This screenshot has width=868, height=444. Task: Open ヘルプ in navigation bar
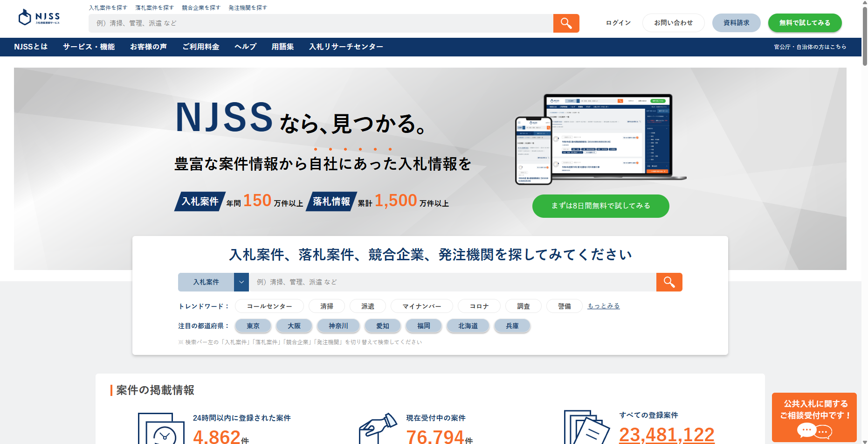click(x=246, y=47)
